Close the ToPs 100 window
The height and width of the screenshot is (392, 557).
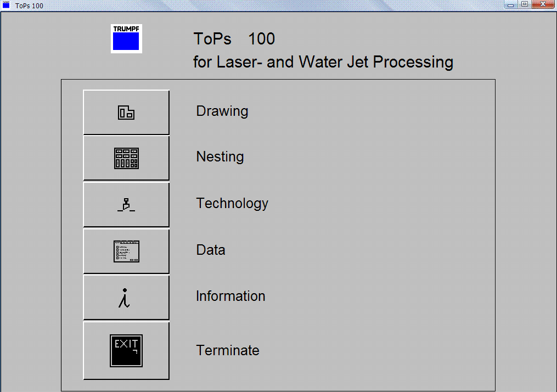[x=543, y=4]
